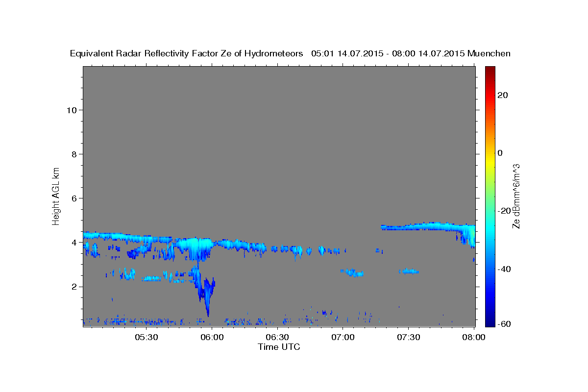Click the 05:30 time tick label
This screenshot has width=588, height=392.
click(x=147, y=337)
